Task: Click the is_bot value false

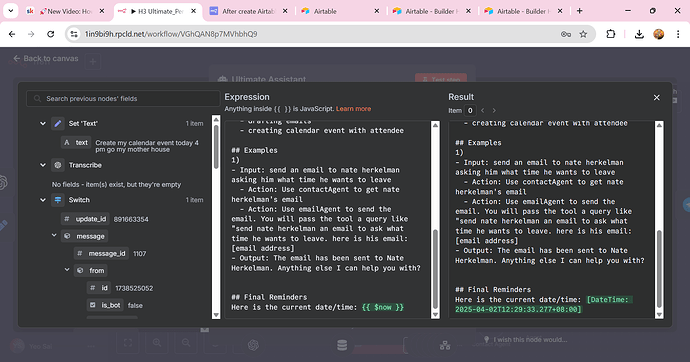Action: (135, 305)
